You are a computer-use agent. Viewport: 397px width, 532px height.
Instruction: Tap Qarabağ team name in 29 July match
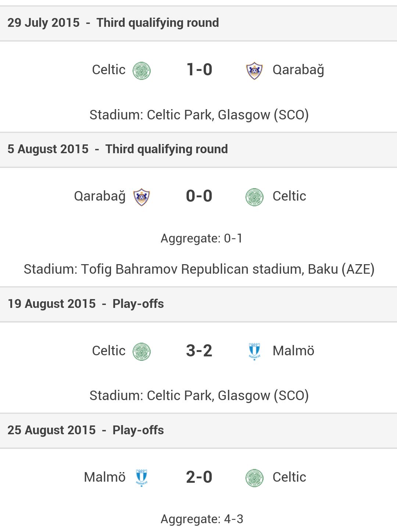pos(298,70)
